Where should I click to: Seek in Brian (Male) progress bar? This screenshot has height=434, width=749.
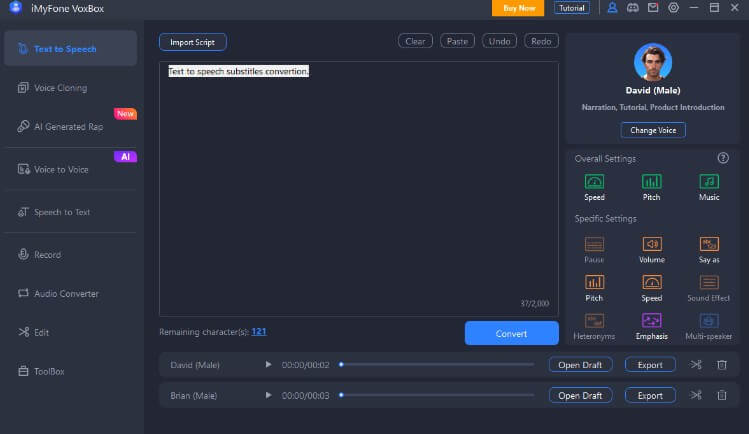(437, 395)
